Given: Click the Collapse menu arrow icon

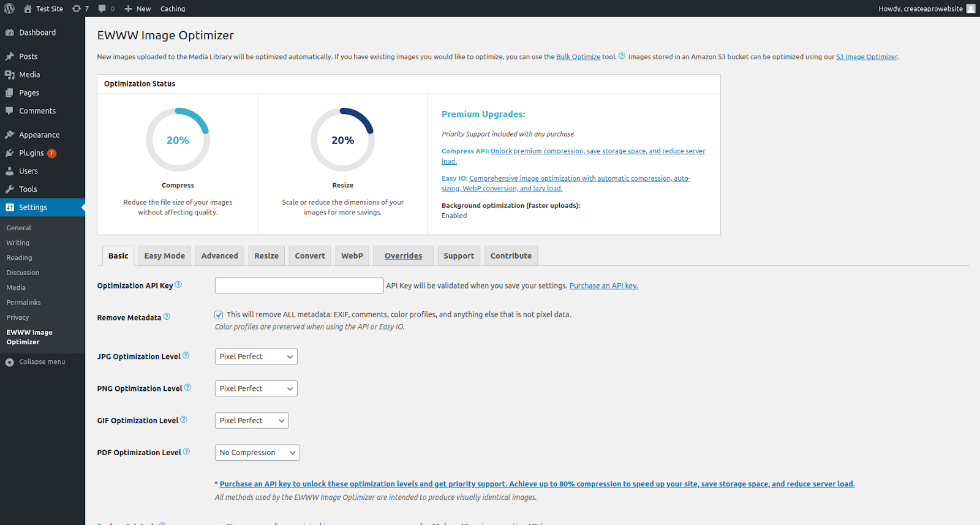Looking at the screenshot, I should [x=10, y=362].
